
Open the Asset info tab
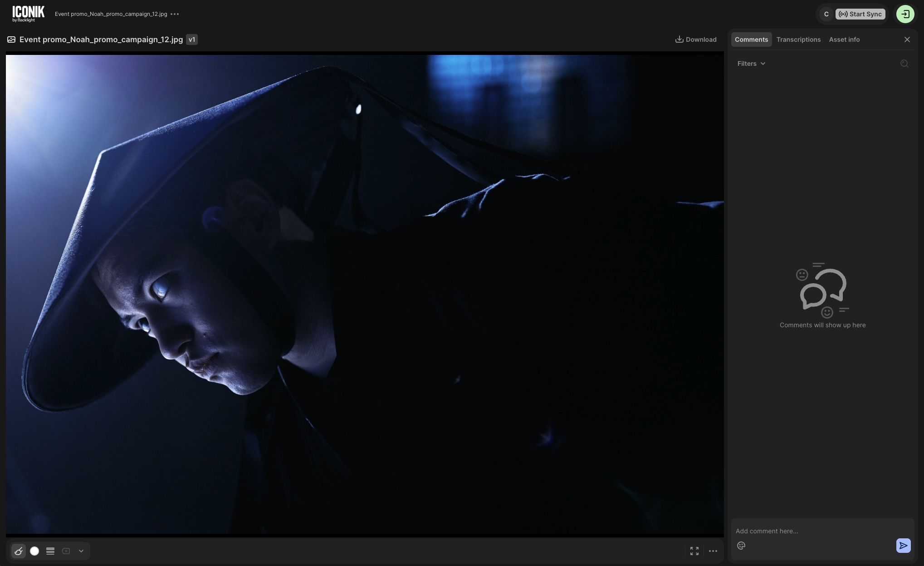[x=844, y=39]
